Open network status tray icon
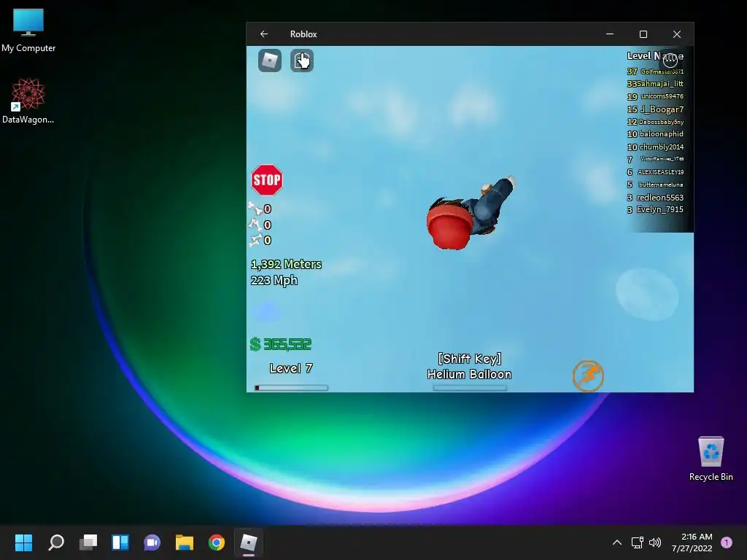The image size is (747, 560). (637, 542)
